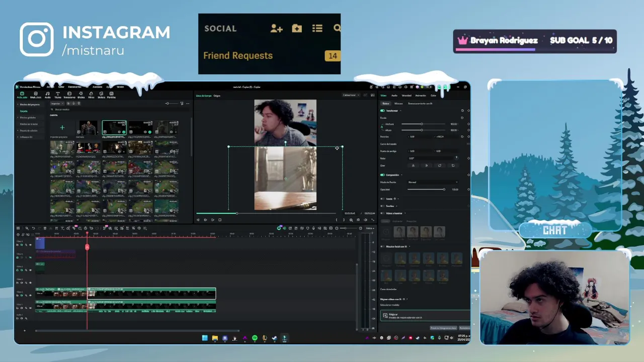
Task: Click the Windows Start button
Action: [x=205, y=338]
